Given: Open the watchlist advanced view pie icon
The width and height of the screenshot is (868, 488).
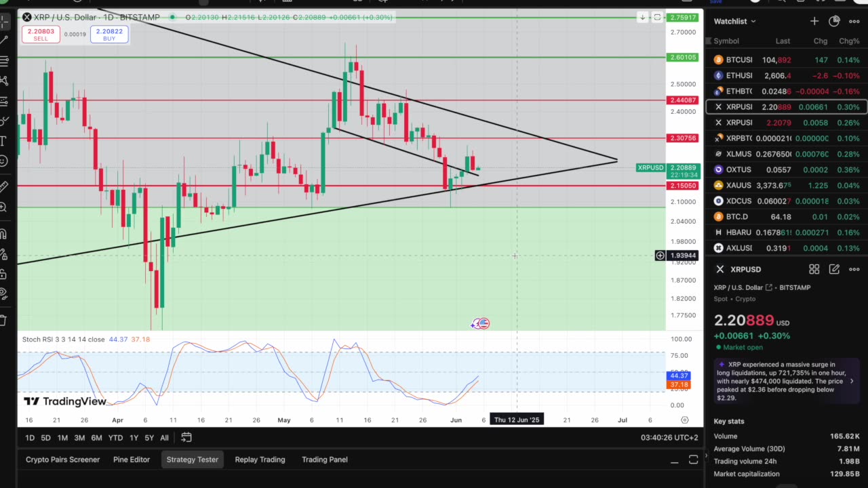Looking at the screenshot, I should click(834, 22).
